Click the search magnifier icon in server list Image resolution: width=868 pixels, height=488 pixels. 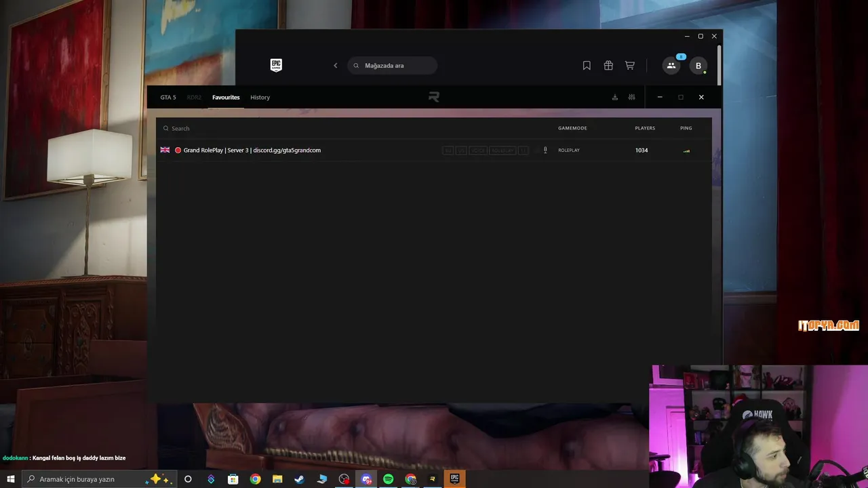tap(165, 128)
